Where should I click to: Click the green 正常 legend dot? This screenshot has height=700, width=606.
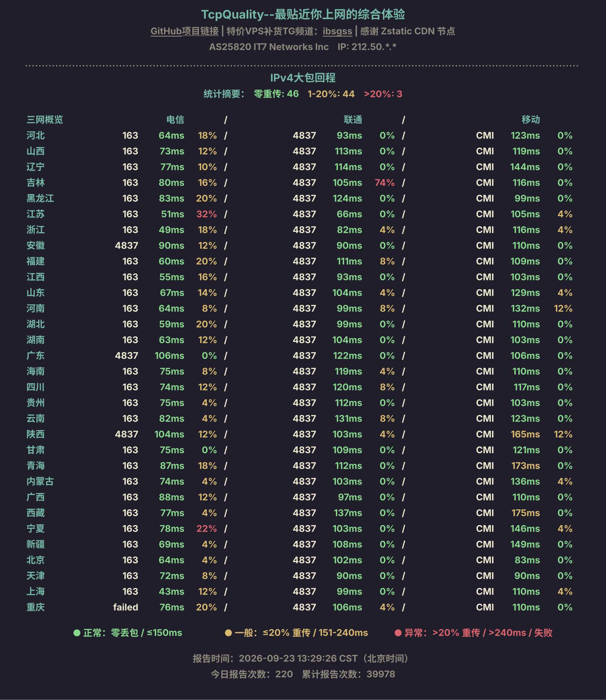77,633
